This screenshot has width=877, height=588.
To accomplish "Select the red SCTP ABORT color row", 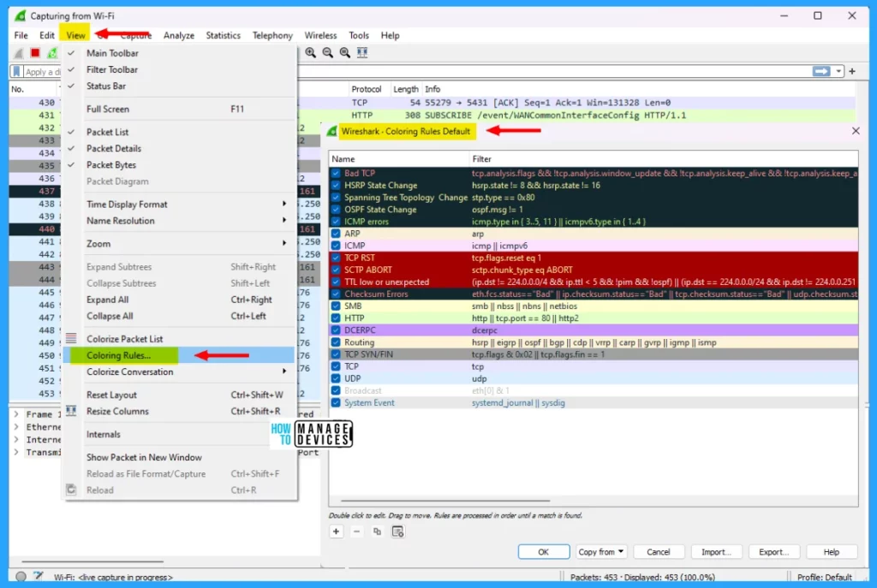I will point(594,270).
